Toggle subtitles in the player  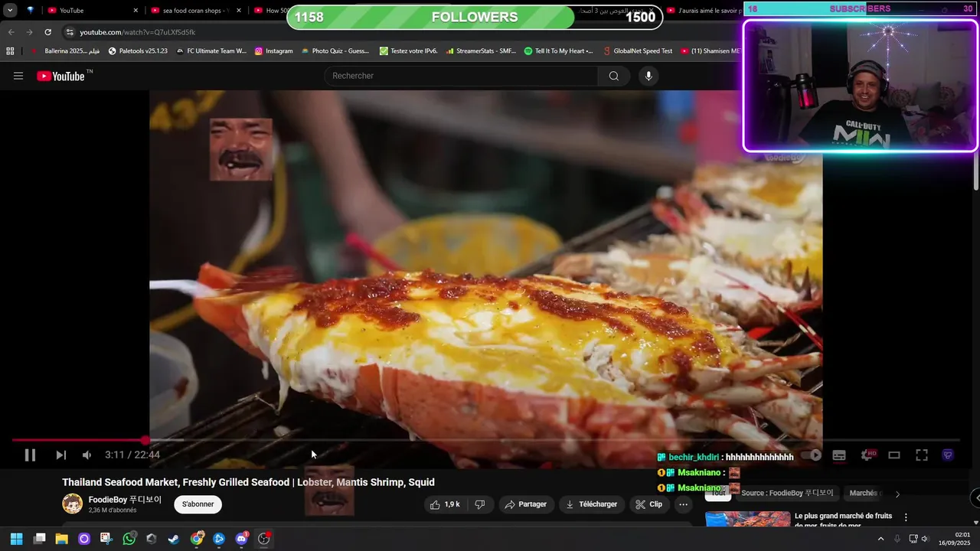(x=839, y=455)
